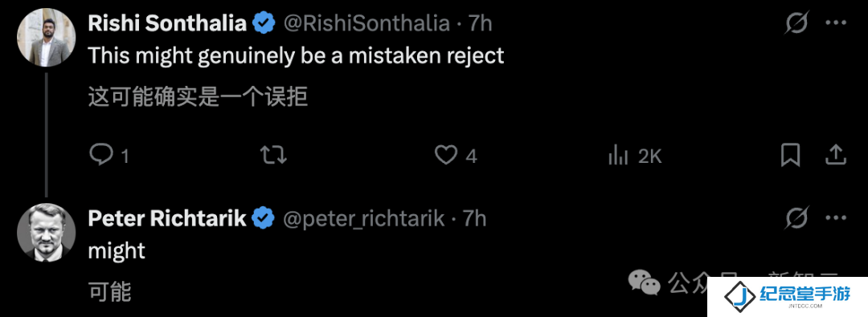Open more options on Peter Richtarik's reply

tap(835, 218)
